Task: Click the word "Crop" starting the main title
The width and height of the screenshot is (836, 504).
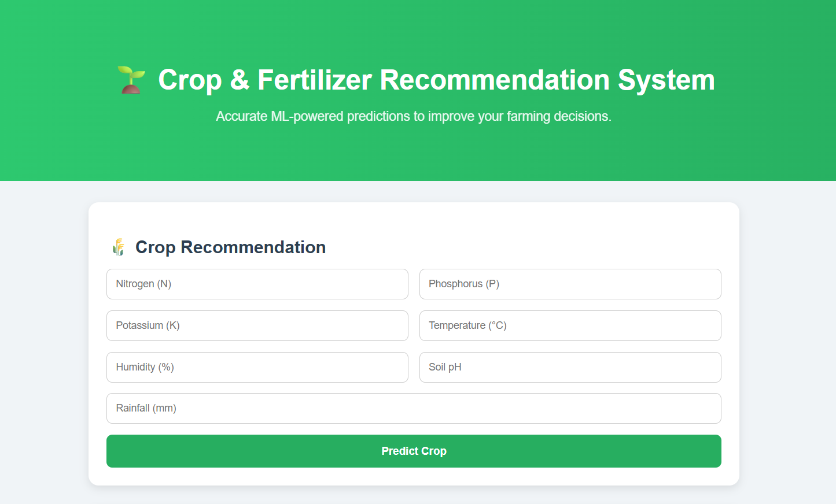Action: click(190, 80)
